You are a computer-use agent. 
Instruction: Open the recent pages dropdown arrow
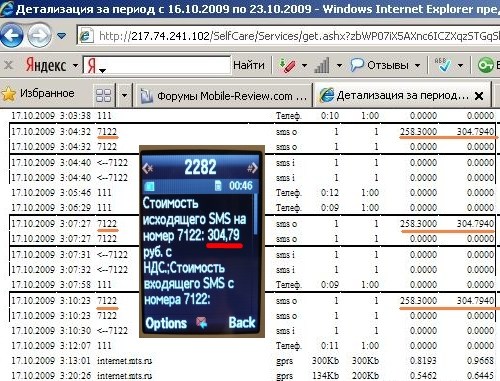(x=62, y=35)
